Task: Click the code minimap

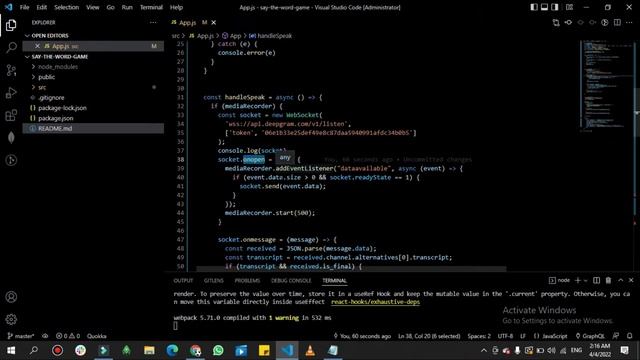Action: pos(606,86)
